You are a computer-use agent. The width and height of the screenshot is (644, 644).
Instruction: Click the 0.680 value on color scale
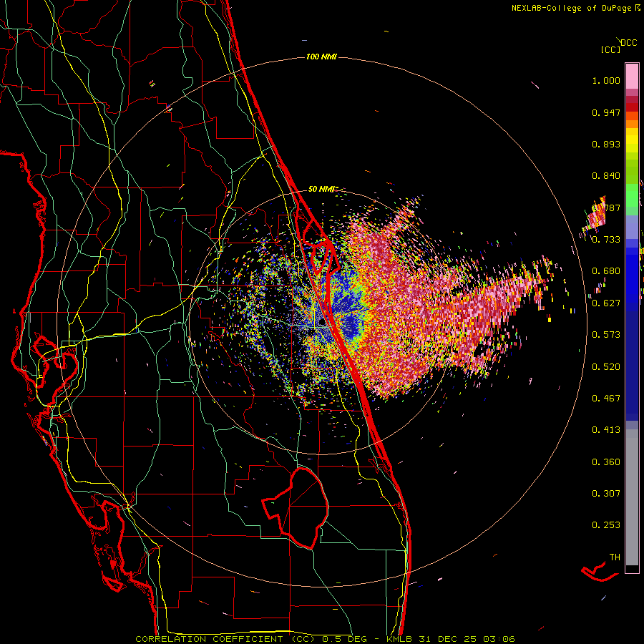pyautogui.click(x=606, y=271)
